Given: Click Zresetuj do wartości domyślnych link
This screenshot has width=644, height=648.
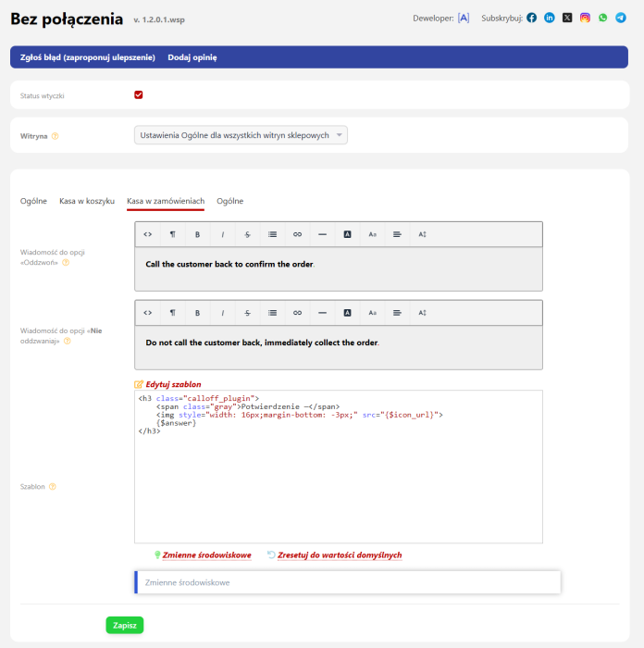Looking at the screenshot, I should coord(339,555).
